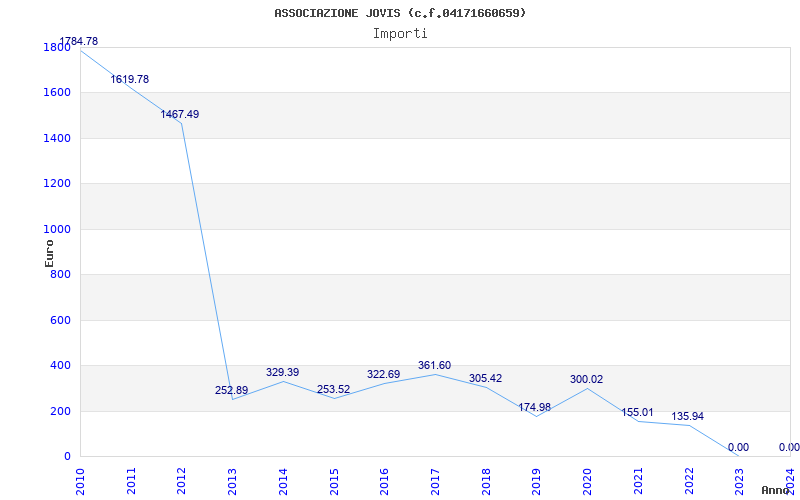The height and width of the screenshot is (500, 800).
Task: Click x-axis year 2020
Action: [587, 481]
